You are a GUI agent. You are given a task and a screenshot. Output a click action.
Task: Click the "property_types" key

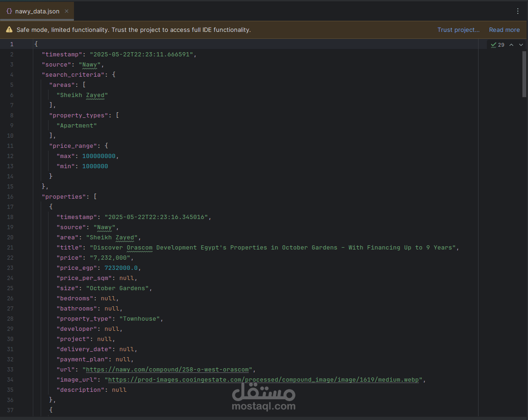(x=79, y=116)
